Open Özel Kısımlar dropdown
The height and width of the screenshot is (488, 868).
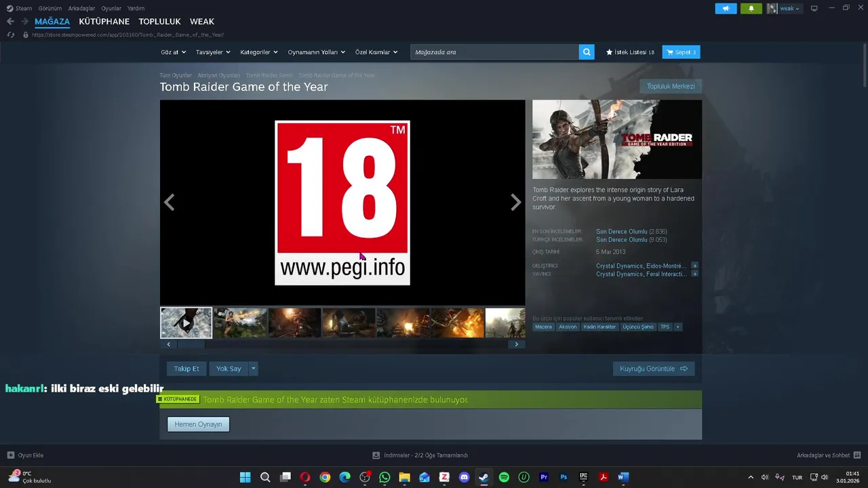click(x=376, y=52)
